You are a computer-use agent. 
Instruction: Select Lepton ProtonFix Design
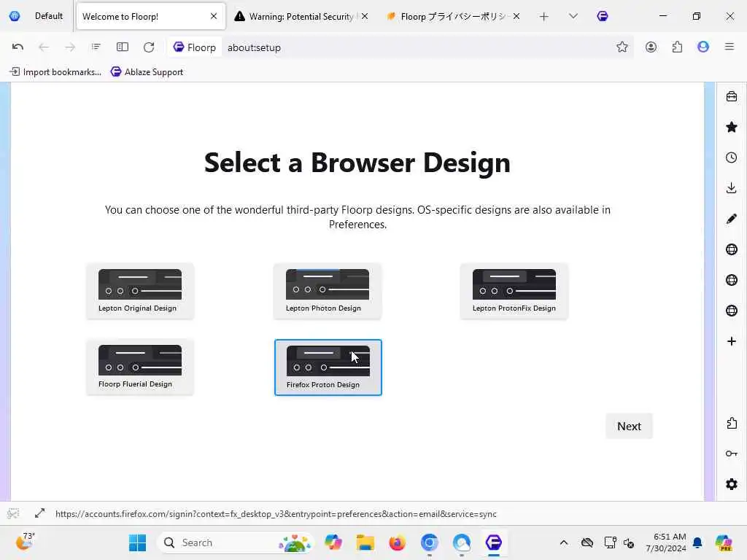(x=514, y=291)
